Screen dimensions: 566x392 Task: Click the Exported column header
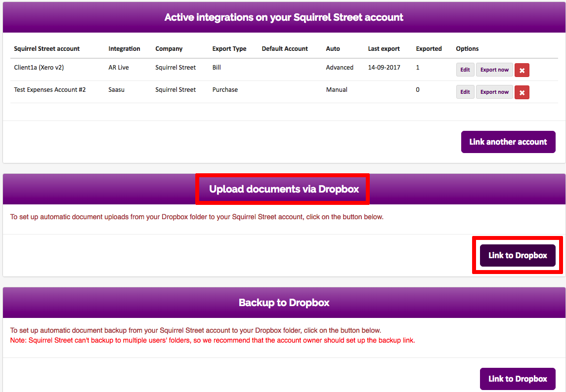pos(429,49)
